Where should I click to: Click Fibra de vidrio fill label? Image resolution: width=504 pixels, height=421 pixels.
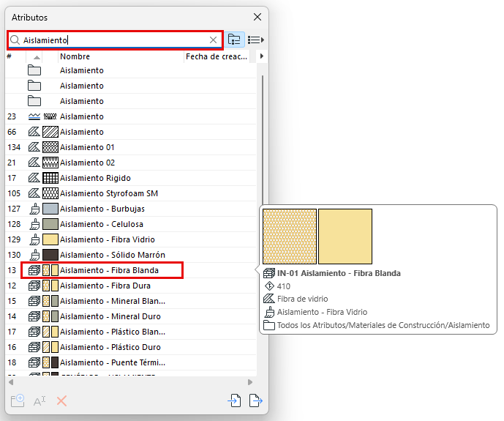(x=302, y=299)
